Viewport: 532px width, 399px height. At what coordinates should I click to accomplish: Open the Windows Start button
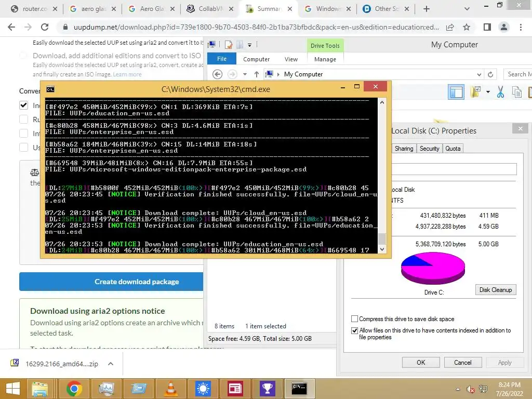(12, 389)
